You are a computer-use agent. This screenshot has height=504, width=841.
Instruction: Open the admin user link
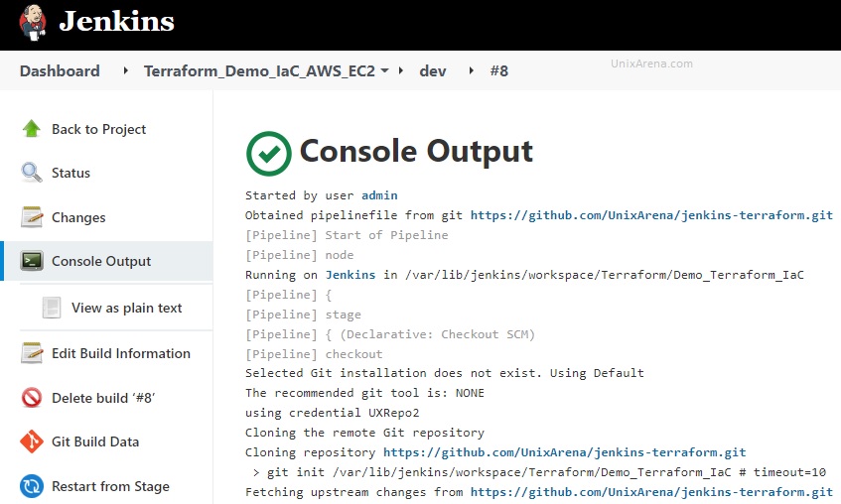(379, 195)
